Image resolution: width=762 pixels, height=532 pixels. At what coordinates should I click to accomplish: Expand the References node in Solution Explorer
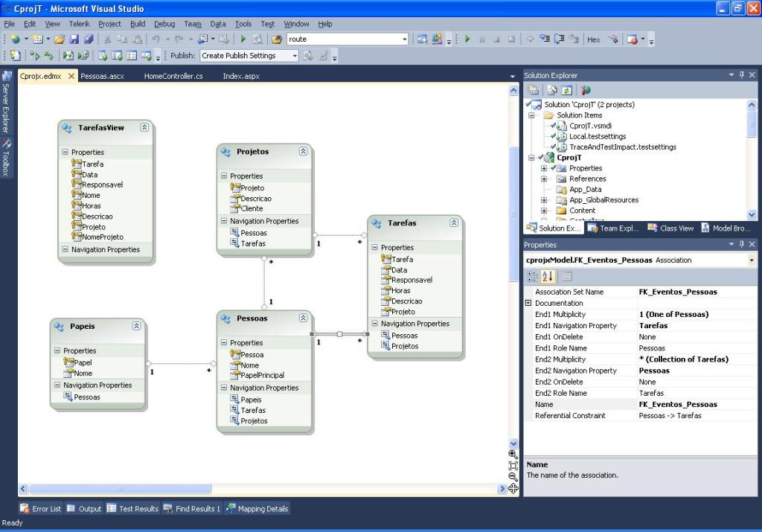544,179
